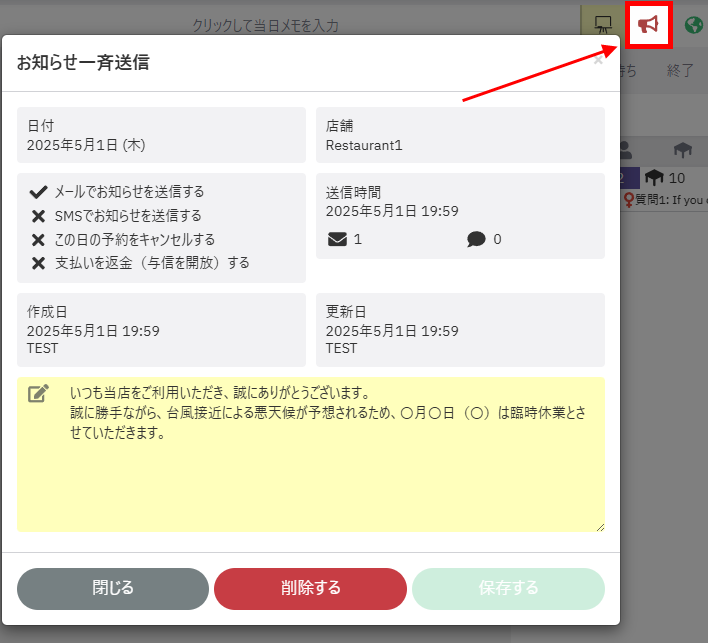This screenshot has height=643, width=708.
Task: Toggle 支払いを返金（与信を開放）する option
Action: (38, 263)
